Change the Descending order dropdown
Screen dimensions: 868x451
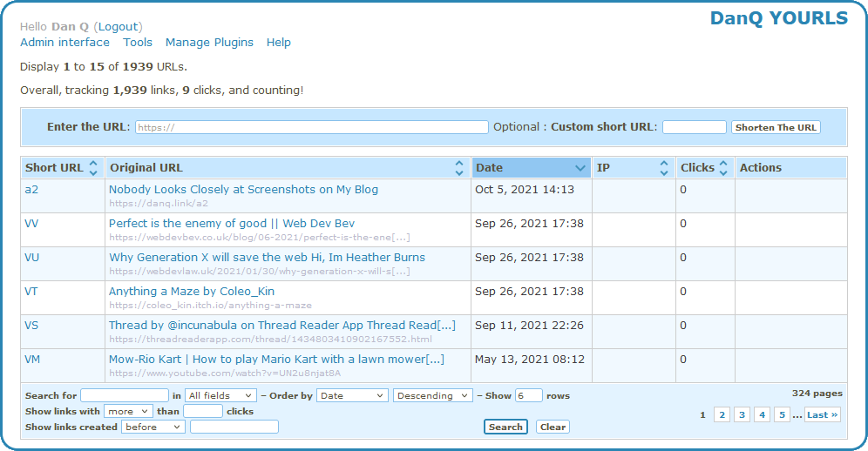[x=432, y=395]
